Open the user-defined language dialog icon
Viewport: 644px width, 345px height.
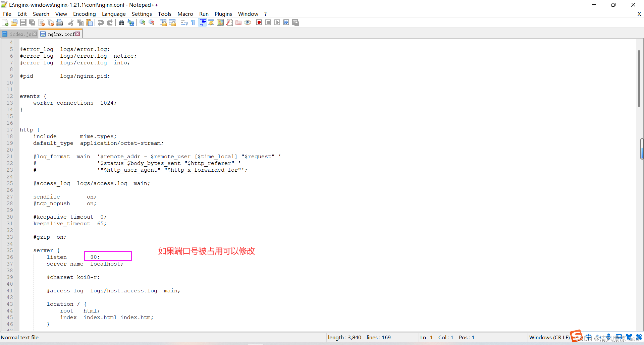click(211, 22)
